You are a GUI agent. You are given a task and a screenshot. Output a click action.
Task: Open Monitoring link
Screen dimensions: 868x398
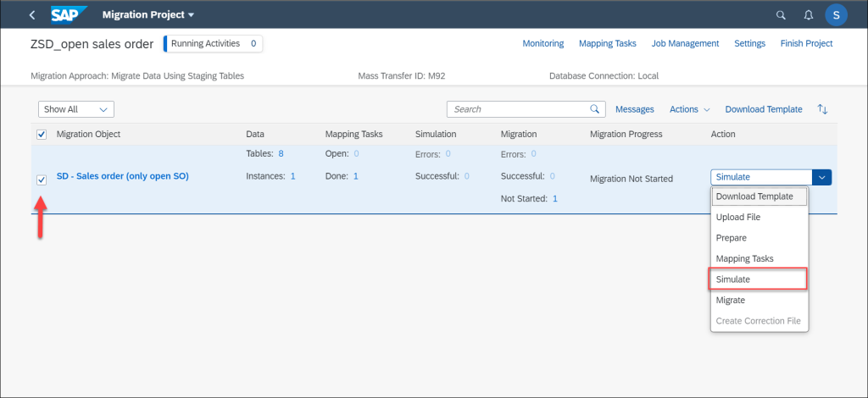click(x=543, y=43)
